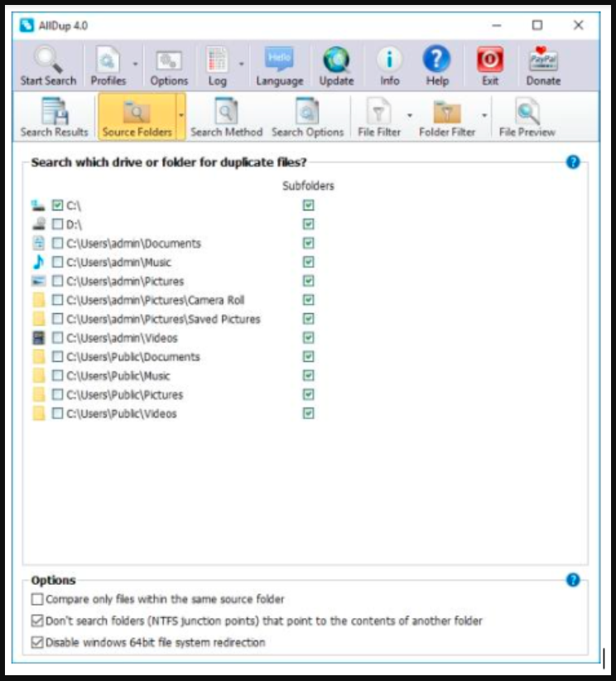Select the C:\Users\admin\Videos path text
Image resolution: width=616 pixels, height=681 pixels.
122,338
